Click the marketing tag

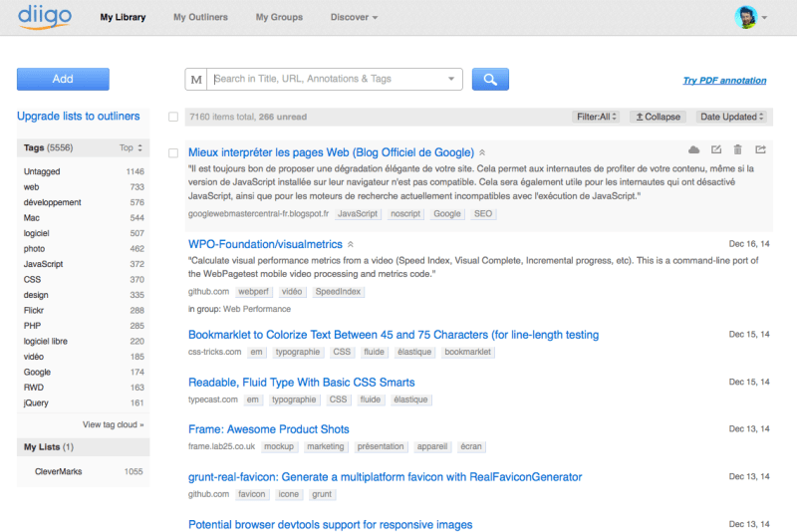(326, 446)
